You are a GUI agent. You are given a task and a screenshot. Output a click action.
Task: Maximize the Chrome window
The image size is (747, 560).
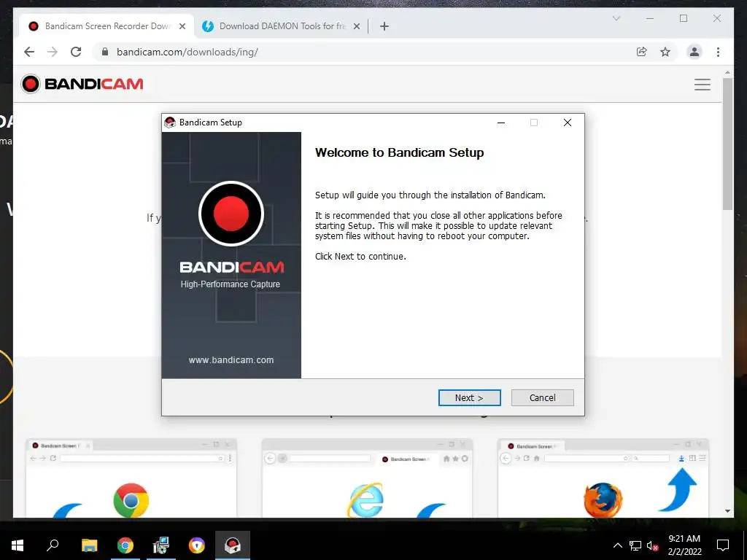tap(683, 18)
